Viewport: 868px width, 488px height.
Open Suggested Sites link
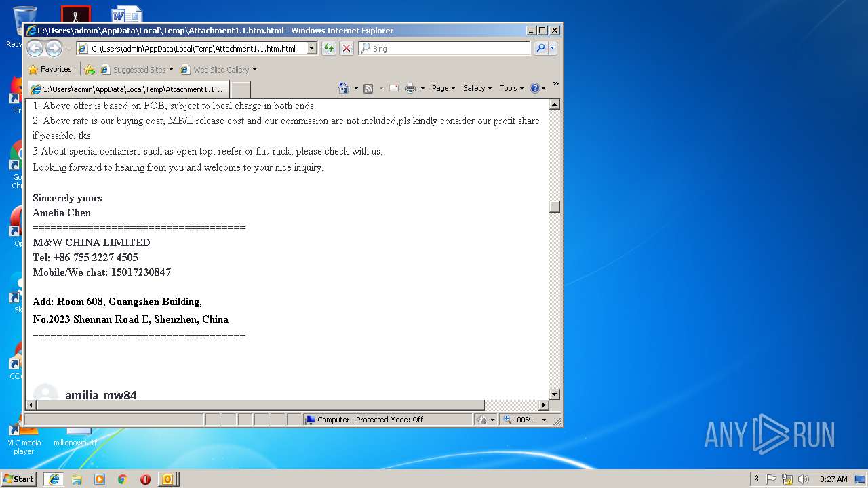click(x=134, y=69)
